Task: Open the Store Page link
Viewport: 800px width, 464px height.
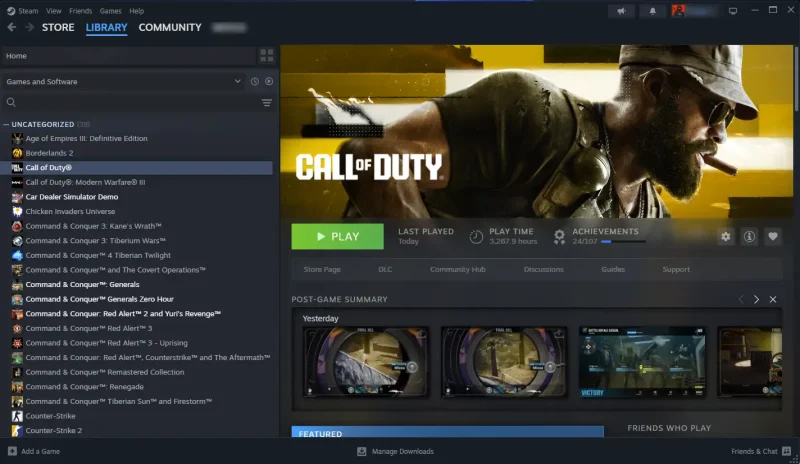Action: (322, 270)
